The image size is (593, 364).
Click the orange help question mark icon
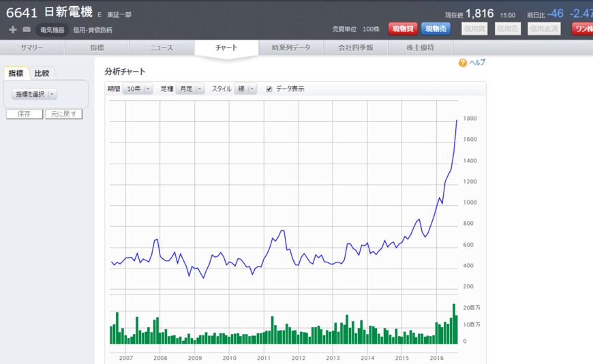(x=463, y=63)
